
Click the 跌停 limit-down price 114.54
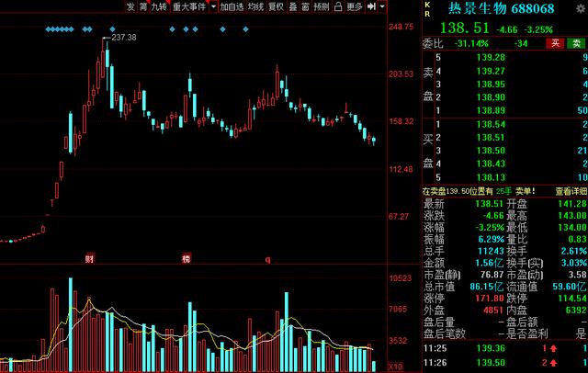coord(571,299)
